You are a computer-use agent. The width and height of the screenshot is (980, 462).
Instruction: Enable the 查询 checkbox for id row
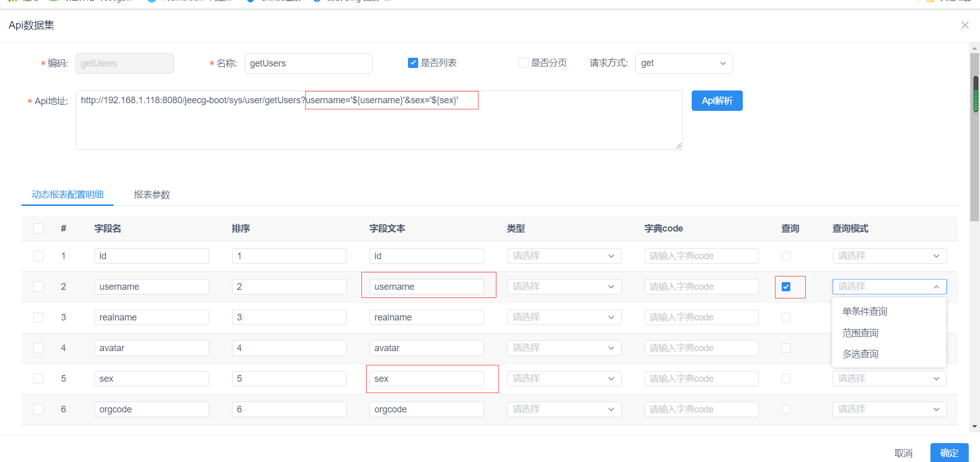click(786, 256)
